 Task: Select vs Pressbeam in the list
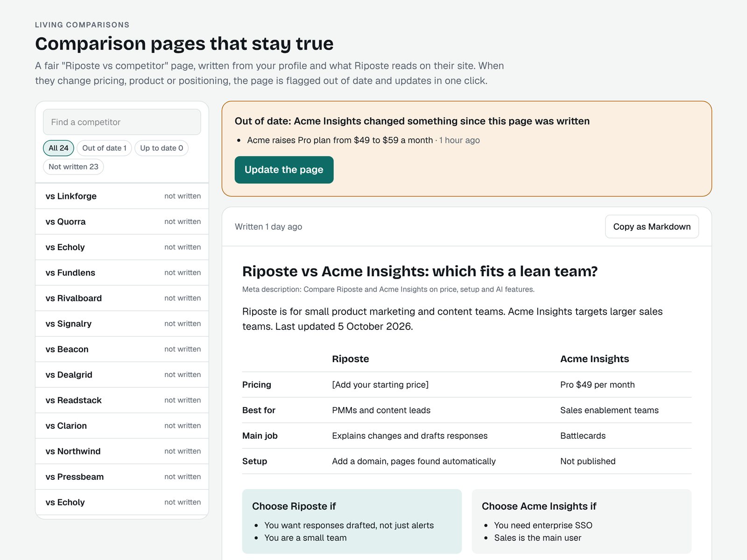coord(122,476)
